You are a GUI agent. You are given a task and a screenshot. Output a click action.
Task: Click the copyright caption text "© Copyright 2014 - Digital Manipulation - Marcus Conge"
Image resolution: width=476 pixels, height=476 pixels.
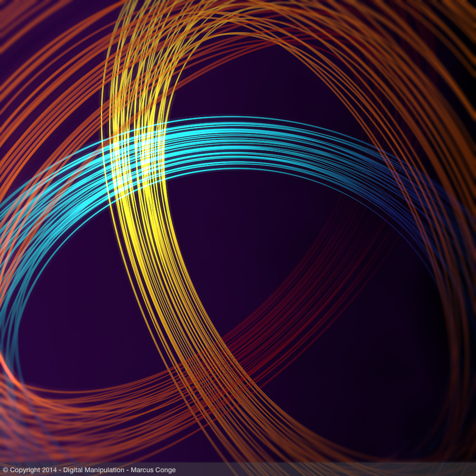[x=89, y=470]
